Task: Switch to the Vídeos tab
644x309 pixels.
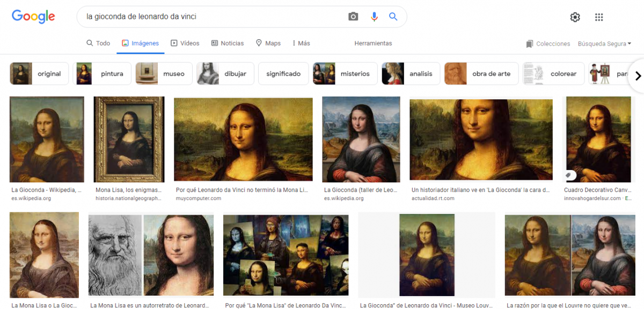Action: pyautogui.click(x=185, y=43)
